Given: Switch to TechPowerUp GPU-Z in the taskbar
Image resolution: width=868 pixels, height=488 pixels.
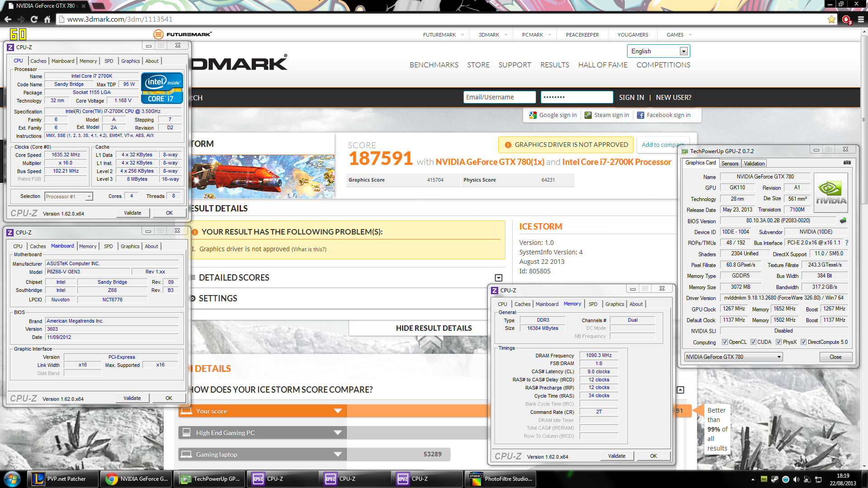Looking at the screenshot, I should [209, 479].
